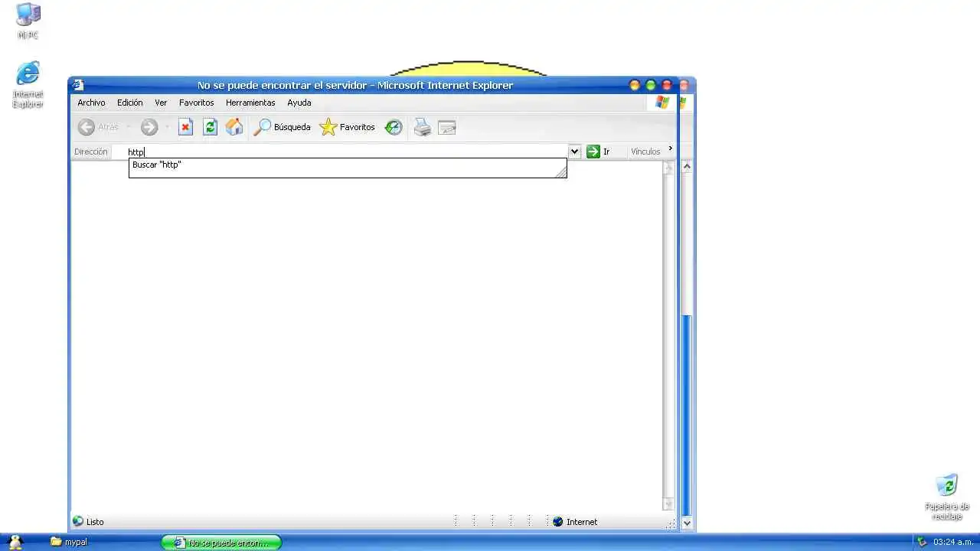980x551 pixels.
Task: Open the History clock icon
Action: tap(394, 127)
